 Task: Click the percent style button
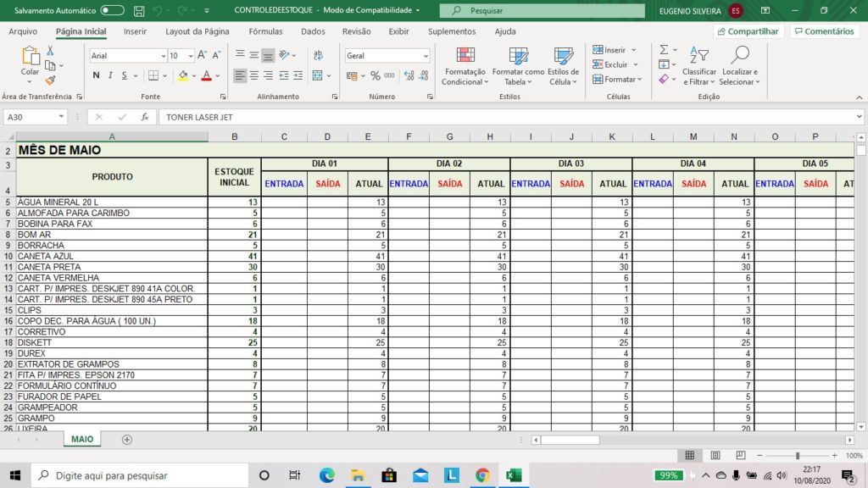tap(376, 75)
